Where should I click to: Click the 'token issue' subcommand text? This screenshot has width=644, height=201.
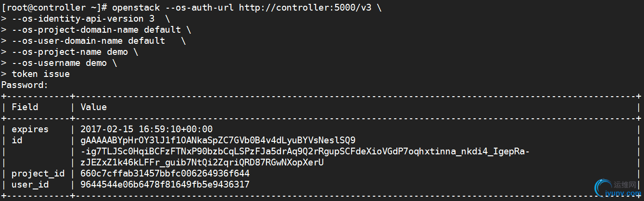point(41,74)
